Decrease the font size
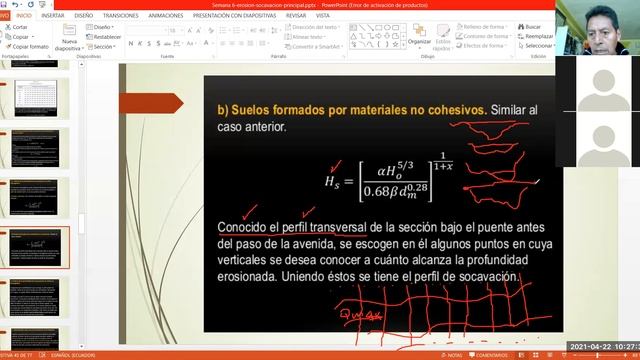The height and width of the screenshot is (360, 640). point(199,31)
